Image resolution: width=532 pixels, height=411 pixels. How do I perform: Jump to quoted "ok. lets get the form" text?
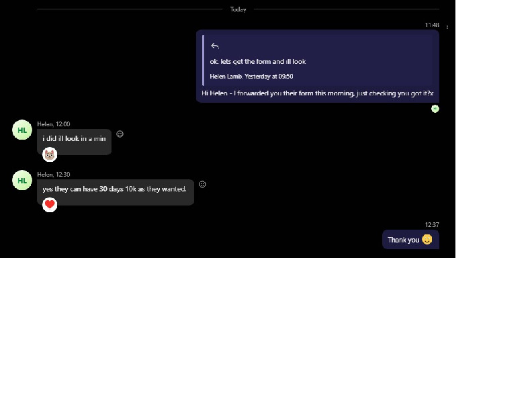[258, 62]
